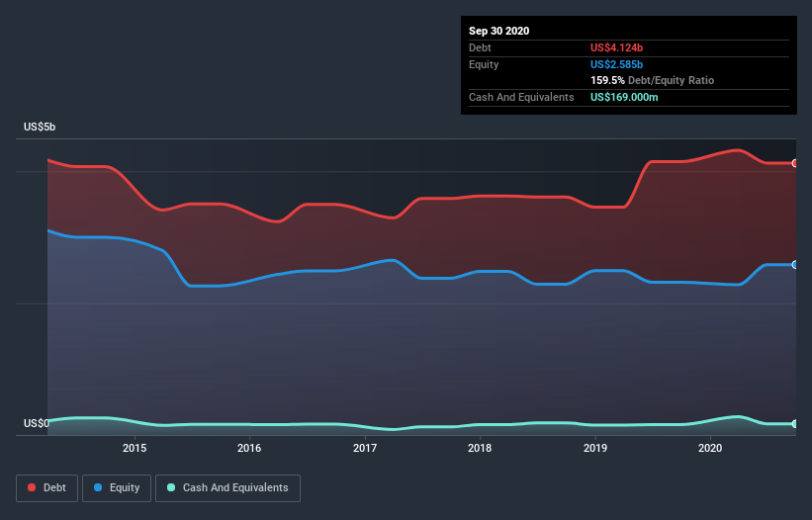Select the Cash endpoint marker on chart

[x=795, y=424]
